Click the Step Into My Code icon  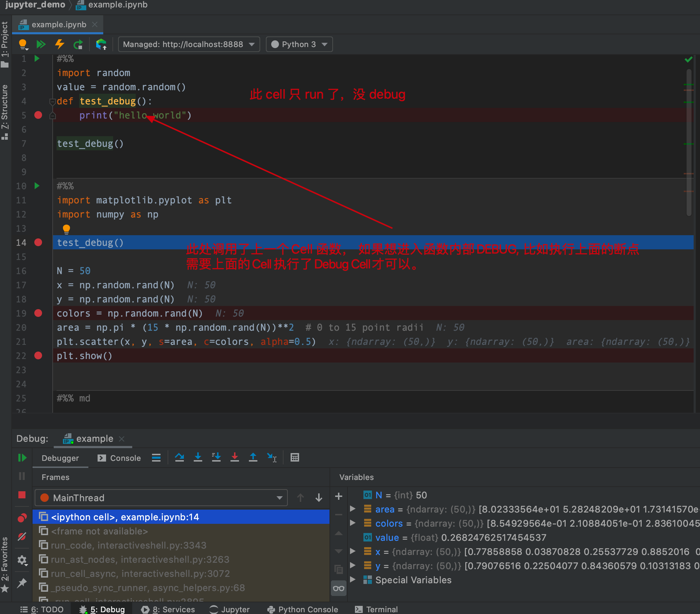[x=216, y=458]
